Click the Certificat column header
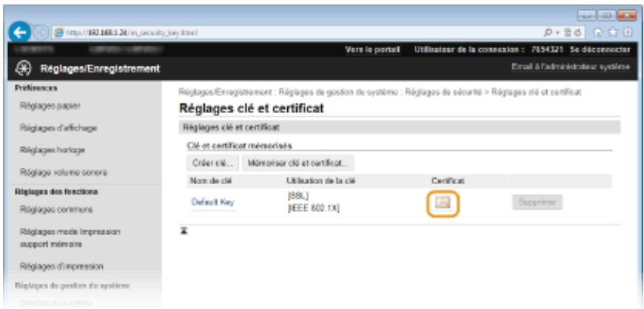Viewport: 644px width, 309px height. 448,181
